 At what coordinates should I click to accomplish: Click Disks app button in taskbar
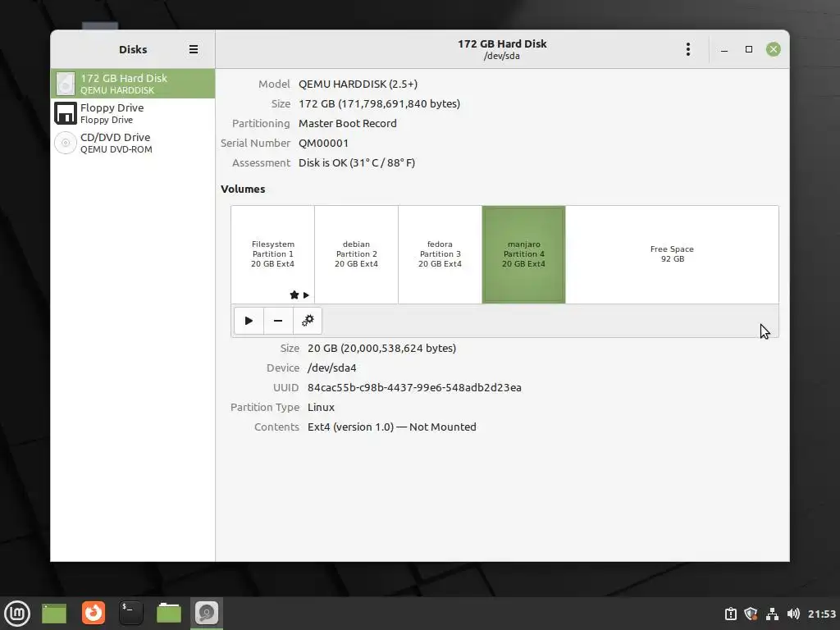tap(206, 614)
